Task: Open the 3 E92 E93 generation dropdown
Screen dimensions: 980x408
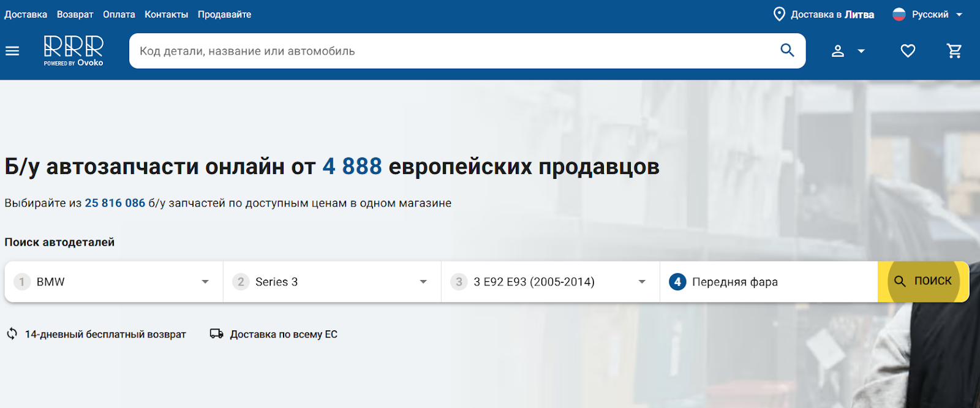Action: [551, 282]
